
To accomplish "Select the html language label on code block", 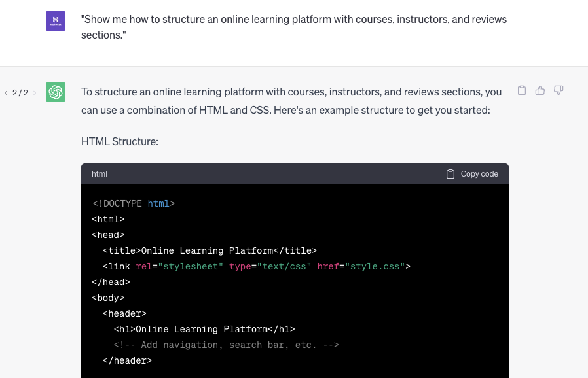I will tap(100, 173).
